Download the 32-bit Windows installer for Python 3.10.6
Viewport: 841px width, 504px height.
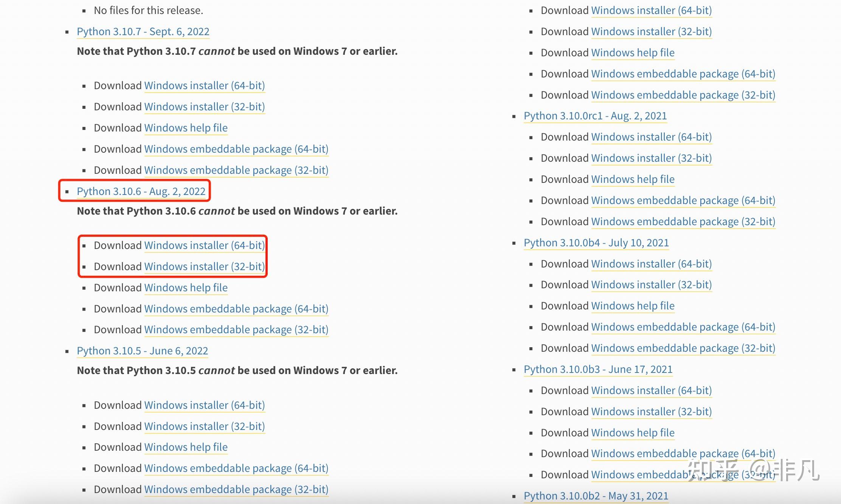point(204,267)
